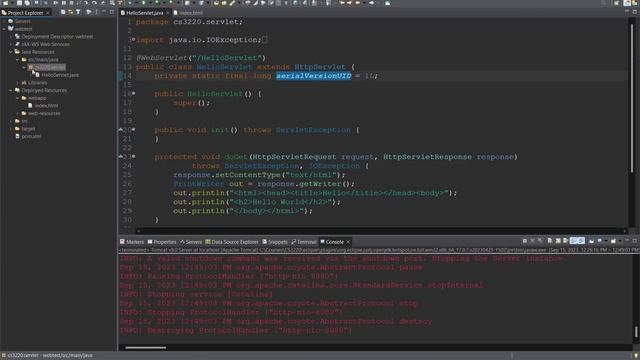Toggle folding of HelloServlet constructor
The height and width of the screenshot is (360, 640).
pyautogui.click(x=133, y=93)
